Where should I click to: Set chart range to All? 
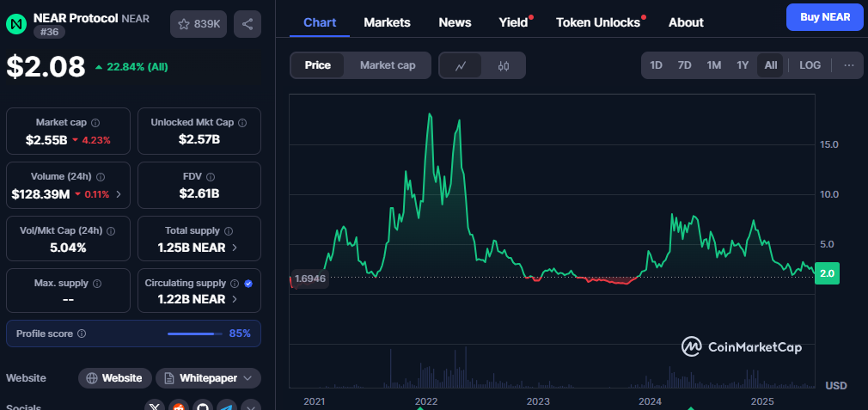tap(771, 65)
